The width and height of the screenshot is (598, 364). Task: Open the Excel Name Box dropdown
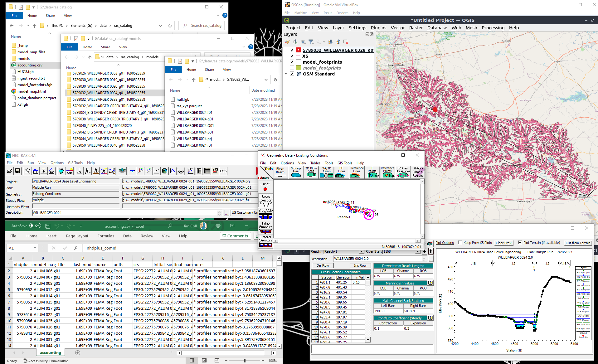point(35,248)
